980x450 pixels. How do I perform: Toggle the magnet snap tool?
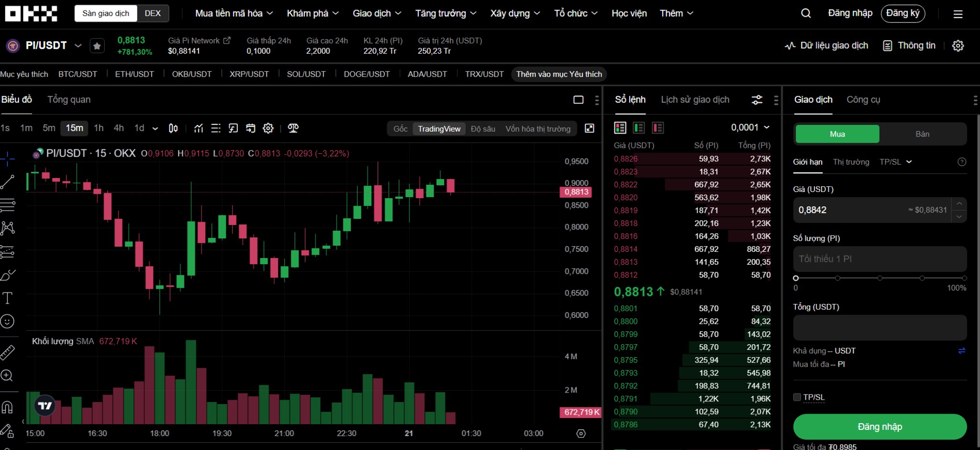click(x=7, y=407)
